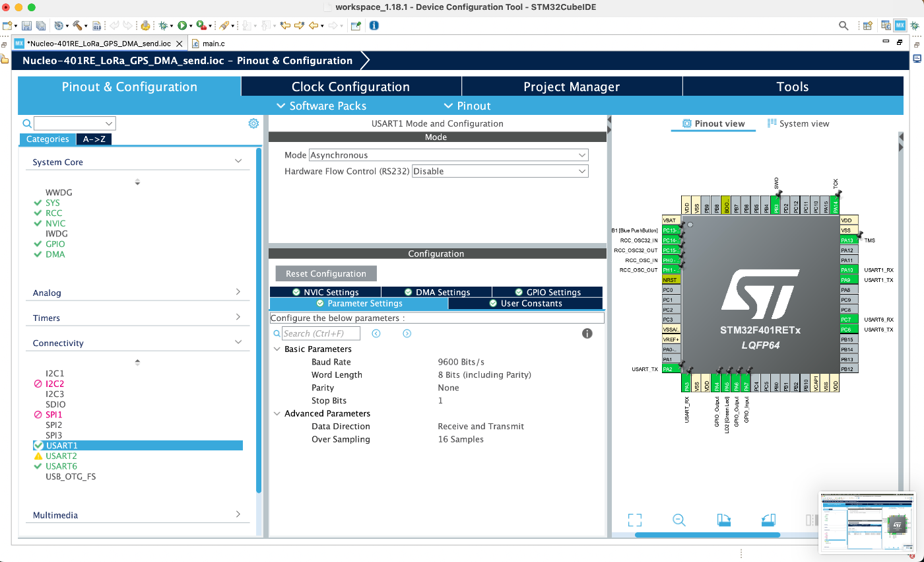Open the screenshot preview thumbnail
Image resolution: width=924 pixels, height=562 pixels.
pos(867,522)
